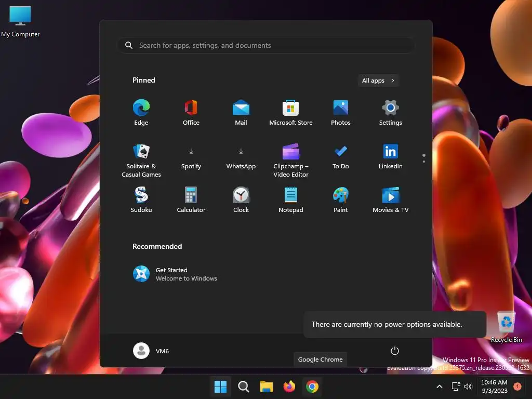
Task: Launch Google Chrome from the taskbar
Action: (x=312, y=387)
